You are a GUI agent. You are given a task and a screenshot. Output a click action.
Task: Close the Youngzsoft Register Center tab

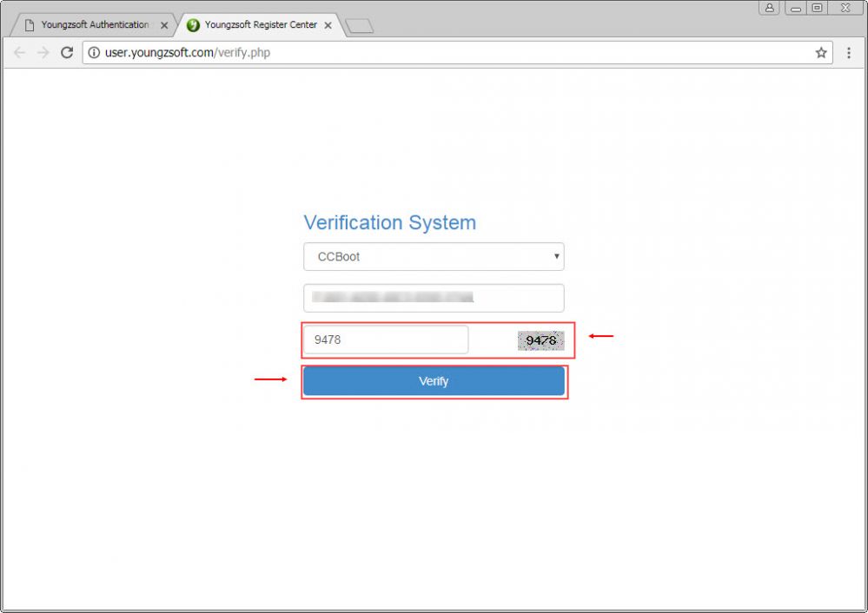point(328,25)
